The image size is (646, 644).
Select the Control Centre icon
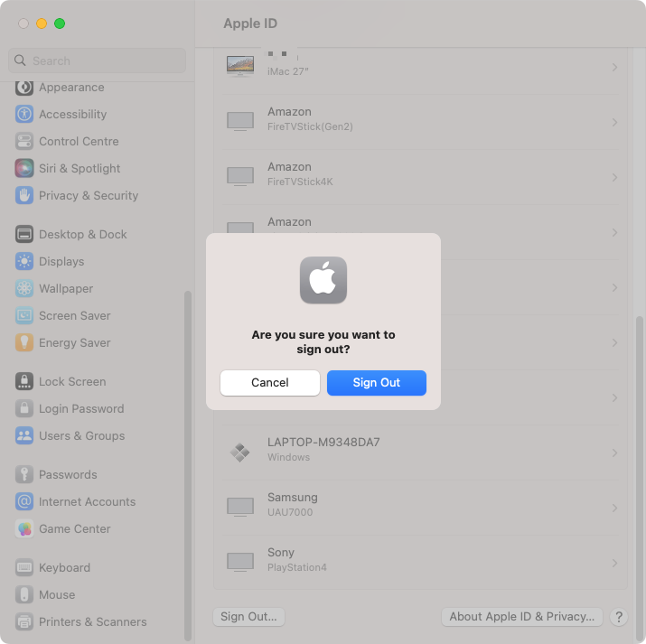[x=24, y=141]
